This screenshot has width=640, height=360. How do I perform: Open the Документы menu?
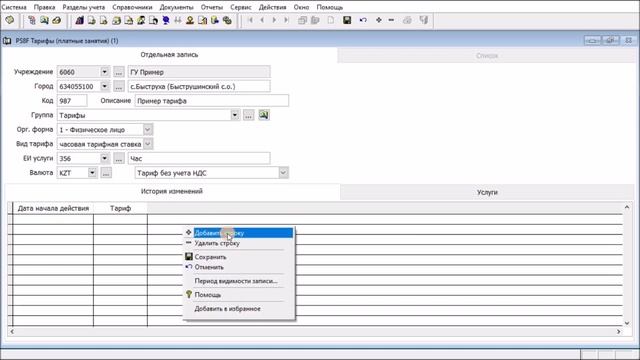coord(176,7)
